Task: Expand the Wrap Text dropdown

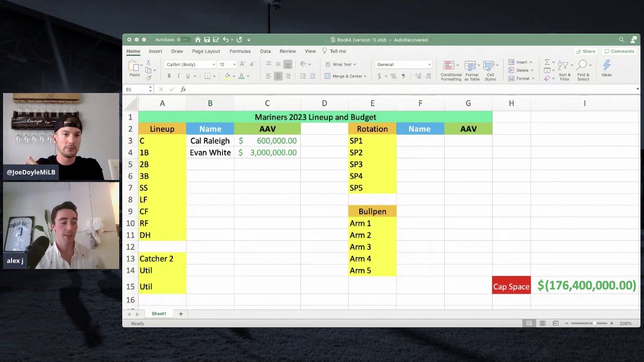Action: (354, 64)
